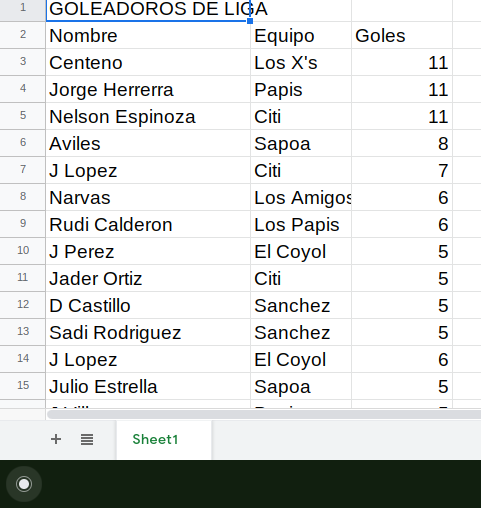This screenshot has height=508, width=481.
Task: Select the Equipo header cell
Action: [301, 35]
